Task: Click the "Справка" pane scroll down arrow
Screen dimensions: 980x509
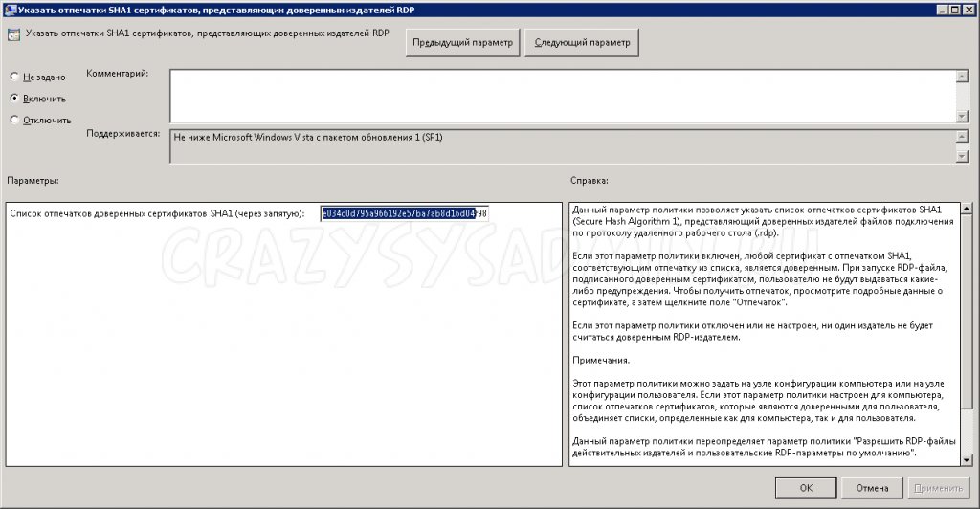Action: [x=968, y=459]
